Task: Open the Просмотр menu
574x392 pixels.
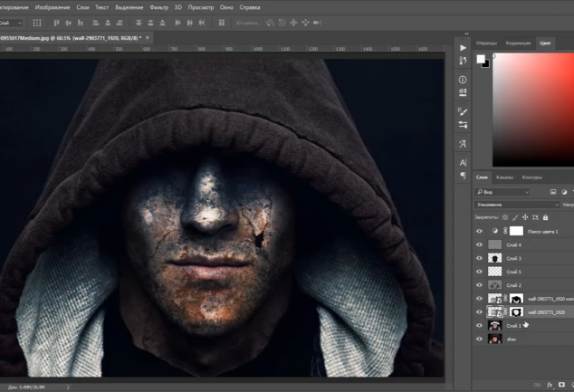Action: click(x=201, y=7)
